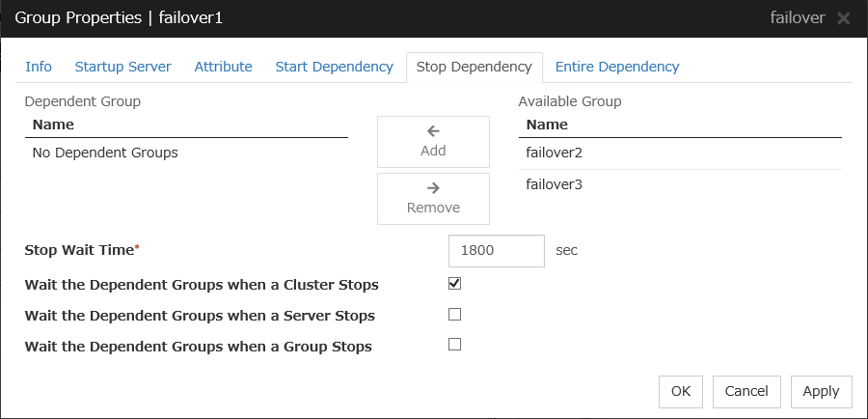The height and width of the screenshot is (419, 868).
Task: Click the Cancel button
Action: tap(746, 391)
